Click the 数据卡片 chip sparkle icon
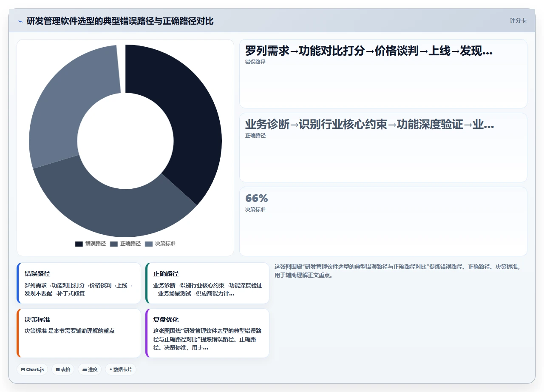The width and height of the screenshot is (544, 392). (111, 369)
